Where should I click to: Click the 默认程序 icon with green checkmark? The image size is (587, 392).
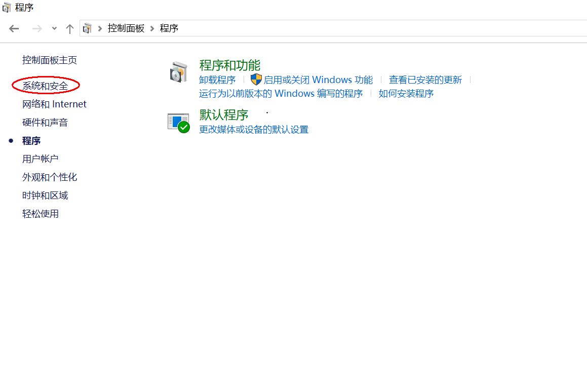[178, 123]
